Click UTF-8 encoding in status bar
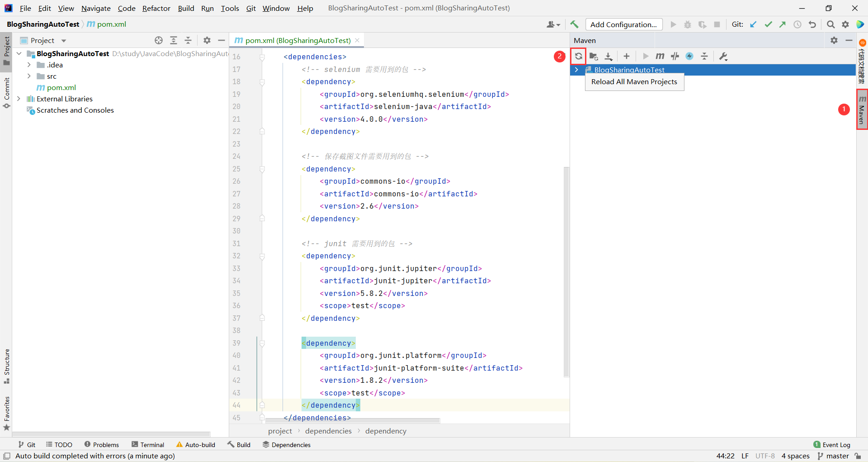Viewport: 868px width, 462px height. pos(765,456)
